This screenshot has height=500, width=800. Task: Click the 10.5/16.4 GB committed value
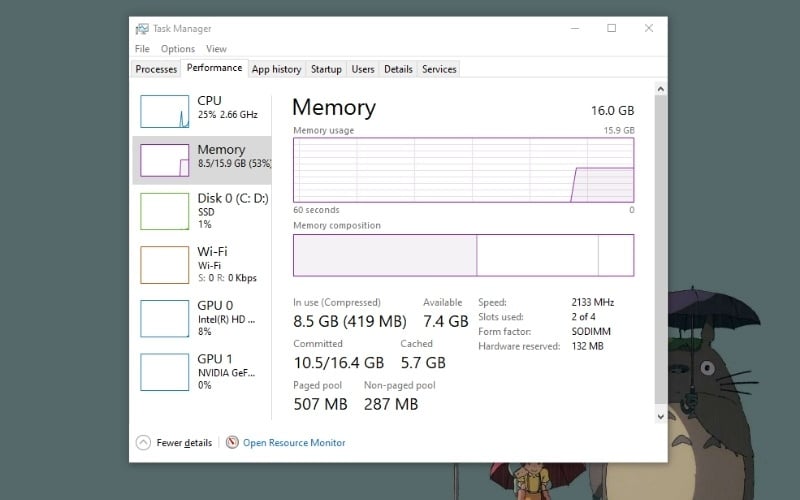coord(338,362)
